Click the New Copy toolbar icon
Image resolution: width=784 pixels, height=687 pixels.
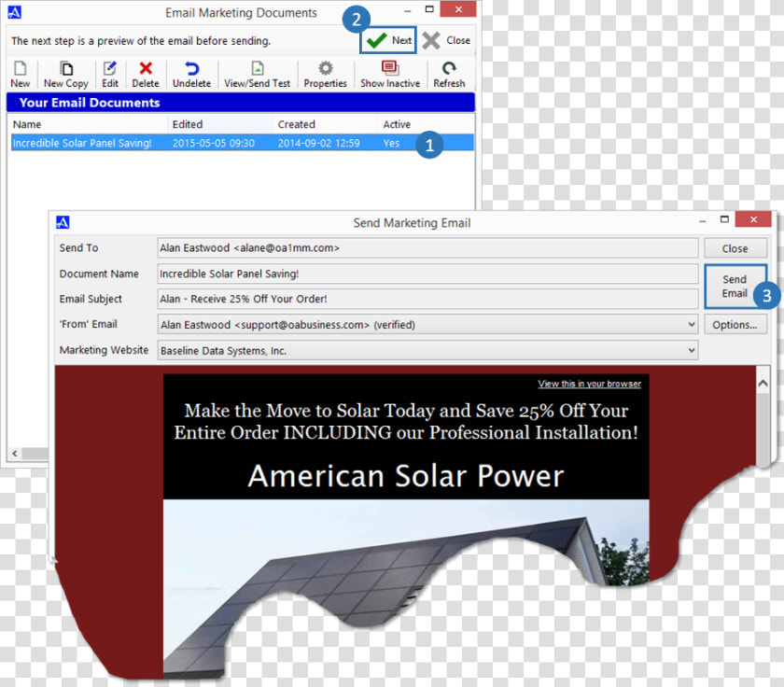click(x=66, y=75)
